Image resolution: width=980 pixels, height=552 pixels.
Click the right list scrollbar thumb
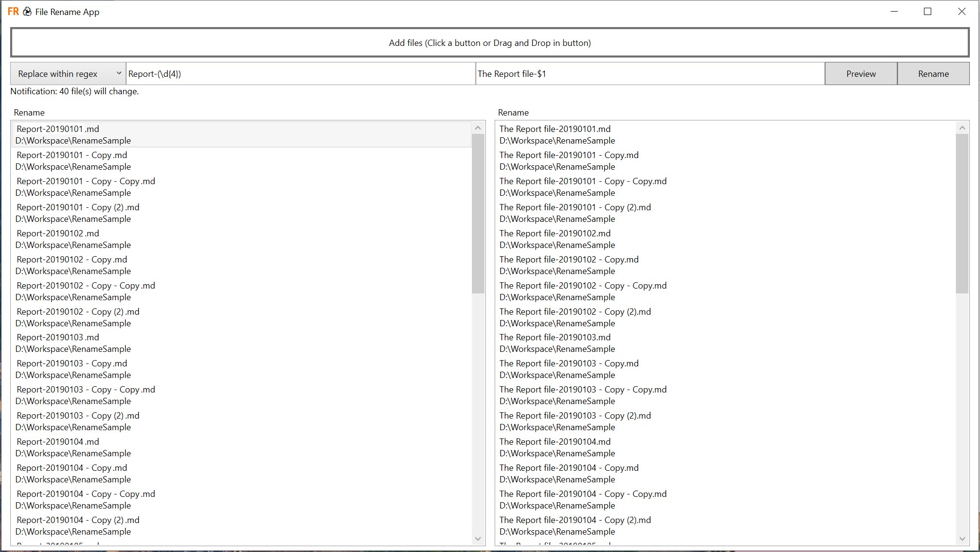point(962,213)
